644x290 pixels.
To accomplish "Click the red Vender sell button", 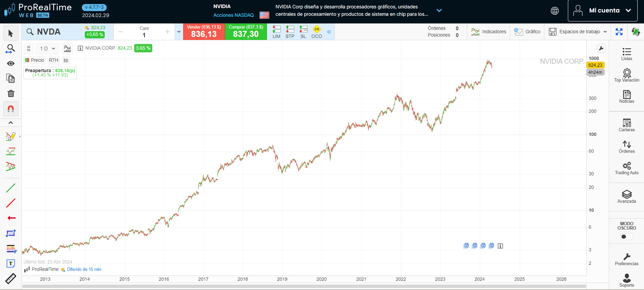I will [204, 32].
